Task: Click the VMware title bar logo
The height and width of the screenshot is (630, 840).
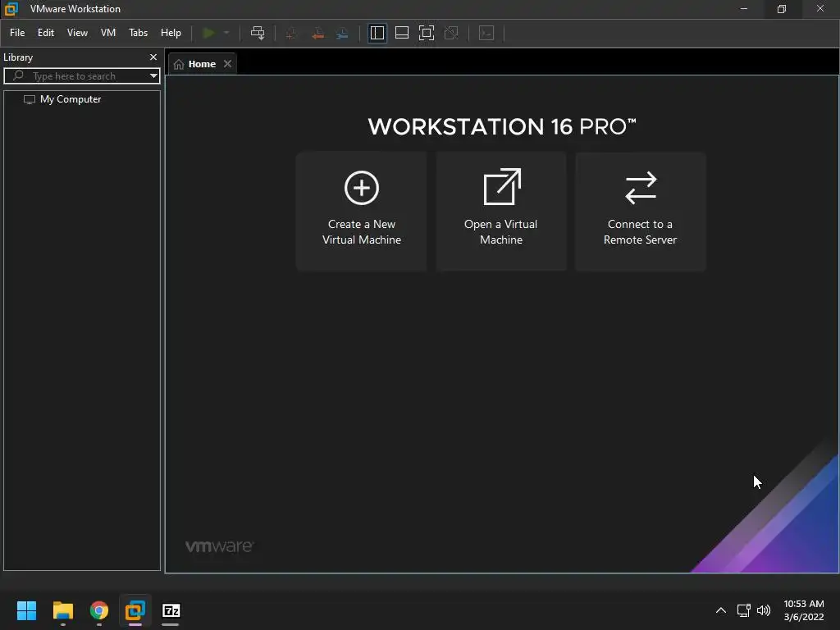Action: [x=11, y=9]
